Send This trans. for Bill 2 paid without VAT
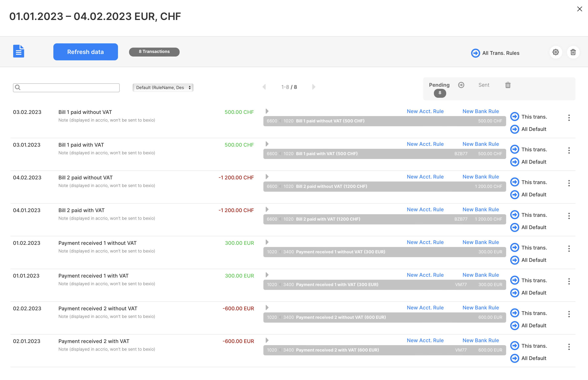 [x=528, y=182]
